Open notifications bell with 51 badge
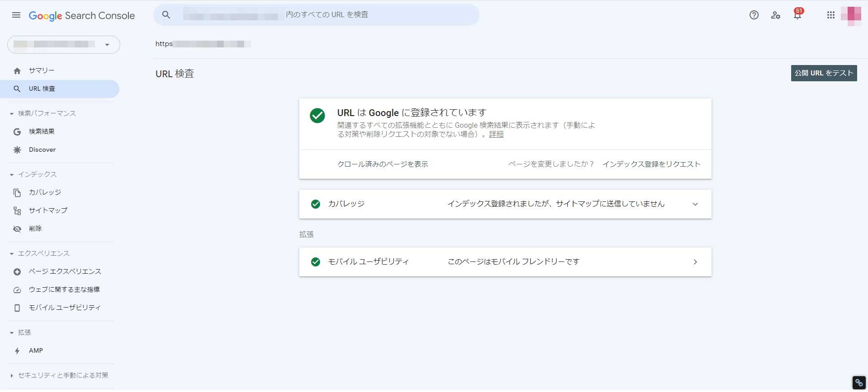Image resolution: width=868 pixels, height=392 pixels. 798,14
